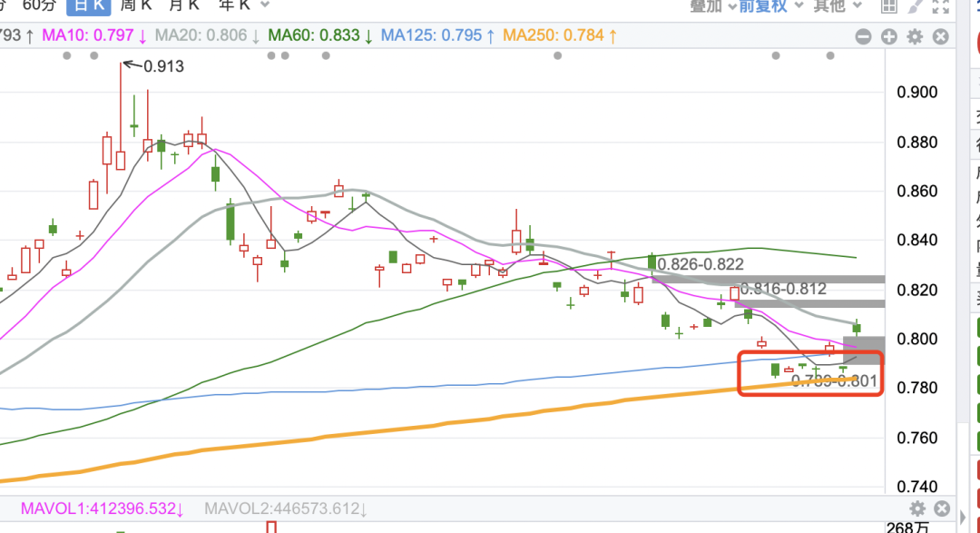Open volume panel settings gear
Viewport: 980px width, 533px height.
pos(916,508)
